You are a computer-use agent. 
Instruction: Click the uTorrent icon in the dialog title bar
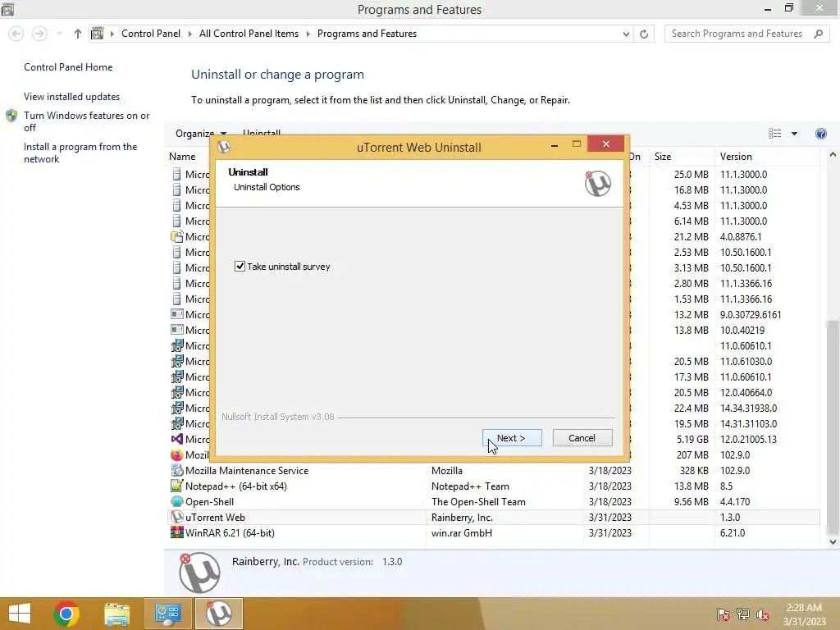(224, 147)
